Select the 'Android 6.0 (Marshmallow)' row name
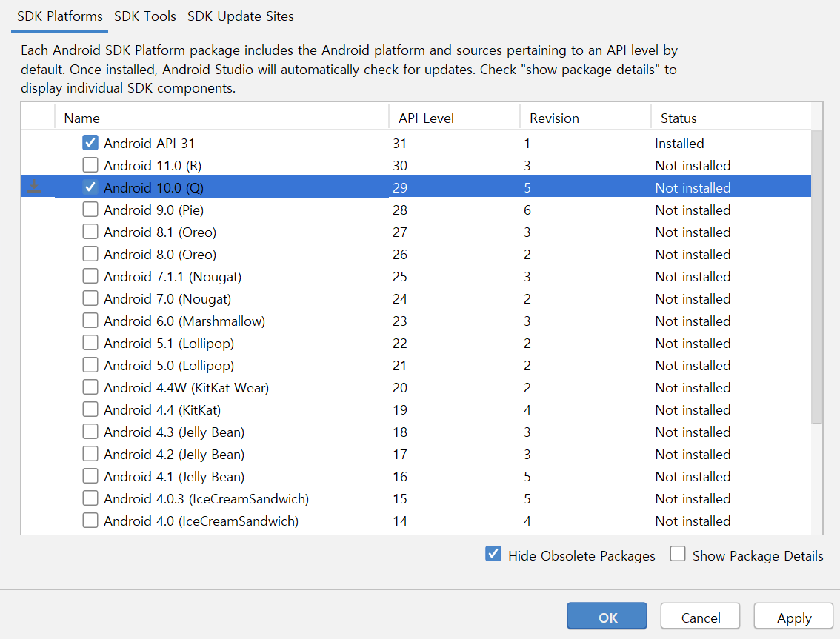Viewport: 840px width, 639px height. click(x=184, y=321)
